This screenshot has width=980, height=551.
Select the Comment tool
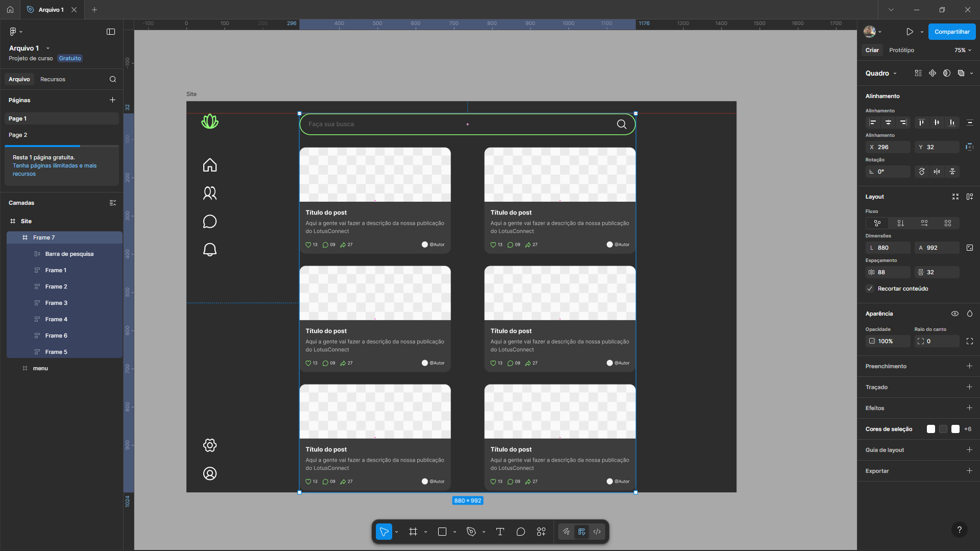click(x=520, y=532)
